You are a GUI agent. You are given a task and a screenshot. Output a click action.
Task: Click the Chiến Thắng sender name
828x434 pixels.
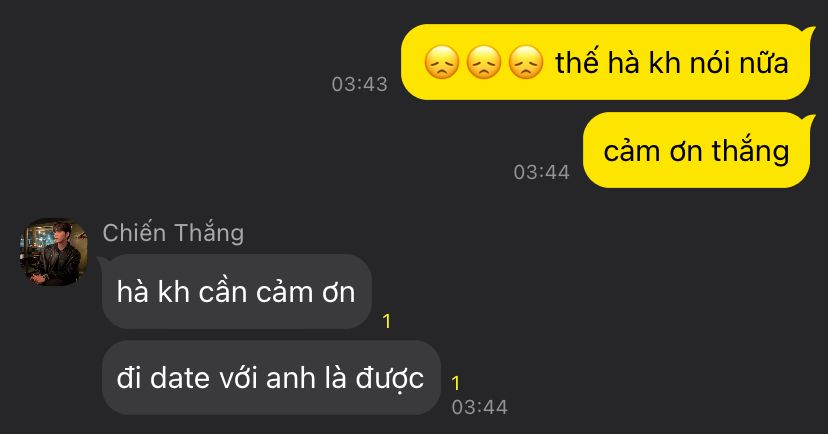173,233
